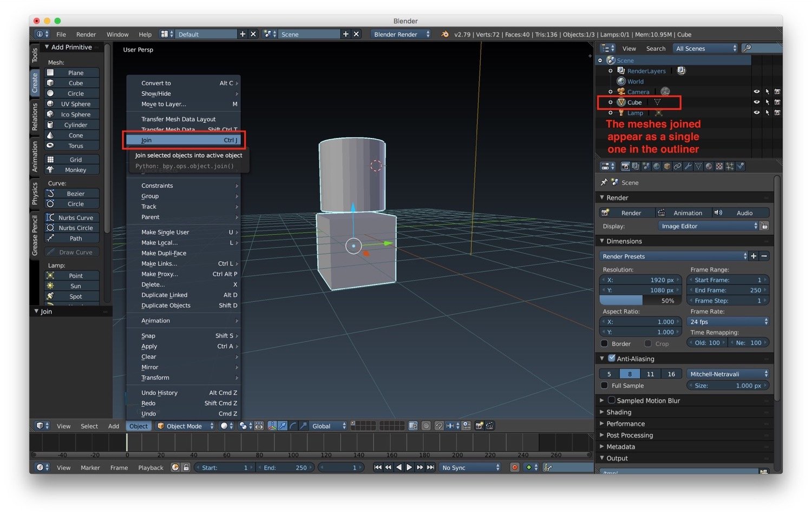Image resolution: width=812 pixels, height=514 pixels.
Task: Add a UV Sphere mesh
Action: (71, 104)
